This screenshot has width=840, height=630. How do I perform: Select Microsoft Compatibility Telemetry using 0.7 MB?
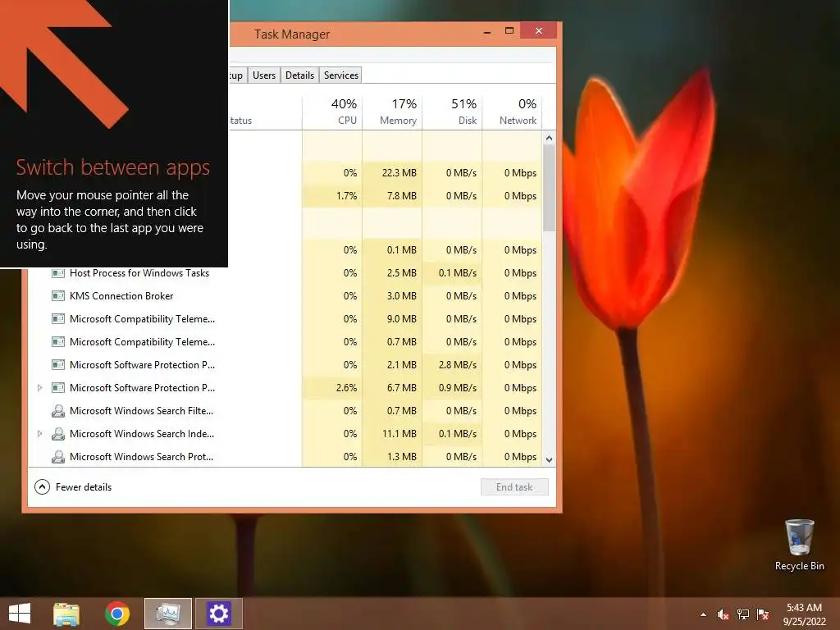pyautogui.click(x=285, y=342)
